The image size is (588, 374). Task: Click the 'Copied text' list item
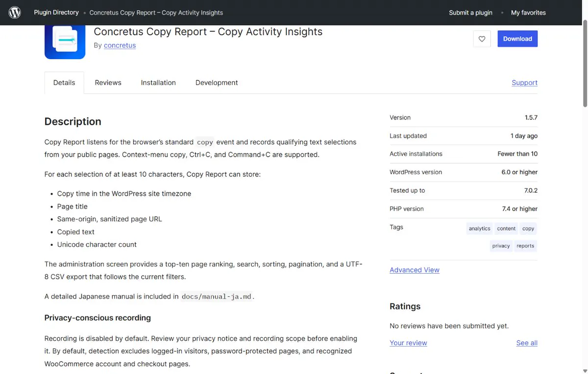tap(75, 232)
